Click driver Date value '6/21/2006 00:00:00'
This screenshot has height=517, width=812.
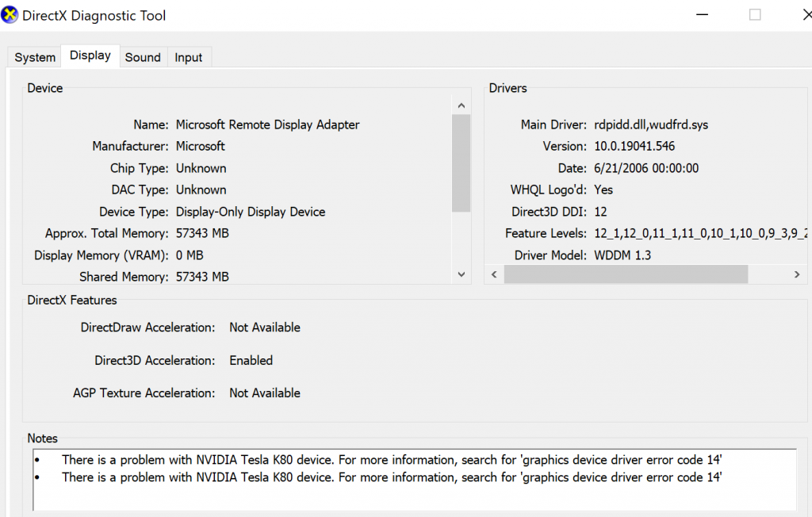[x=646, y=168]
